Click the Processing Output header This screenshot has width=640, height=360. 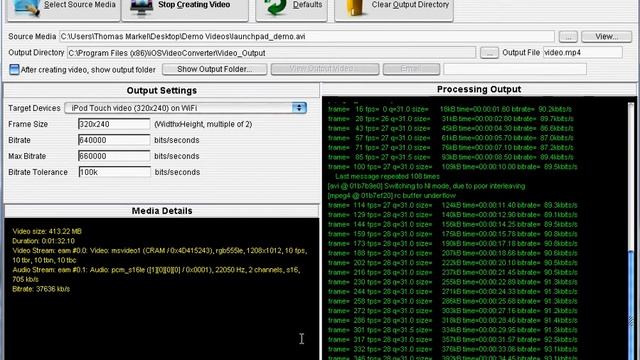click(x=479, y=89)
